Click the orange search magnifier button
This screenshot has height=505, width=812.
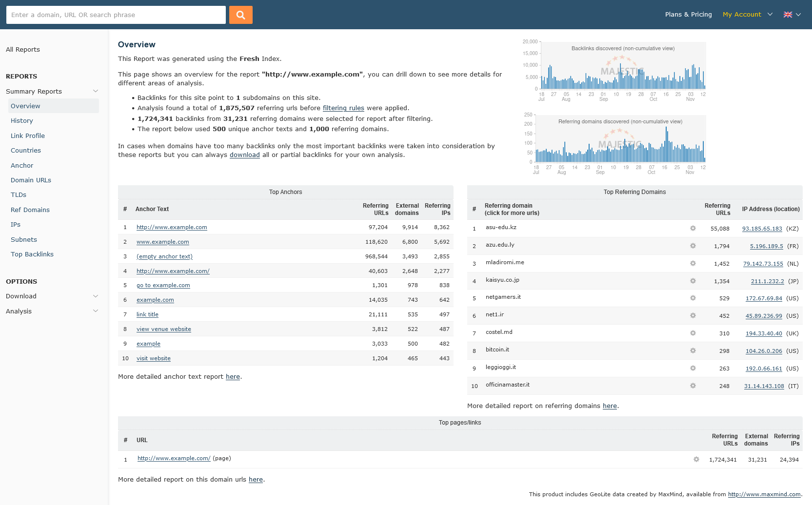pos(240,15)
